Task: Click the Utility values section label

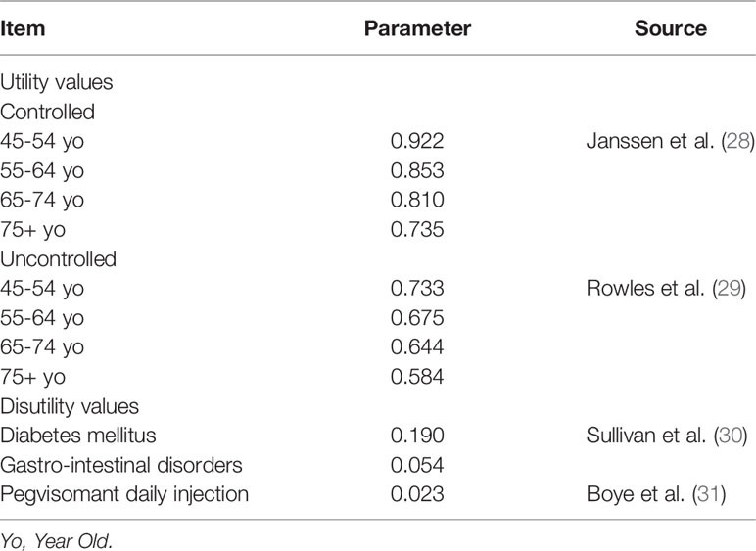Action: click(57, 82)
